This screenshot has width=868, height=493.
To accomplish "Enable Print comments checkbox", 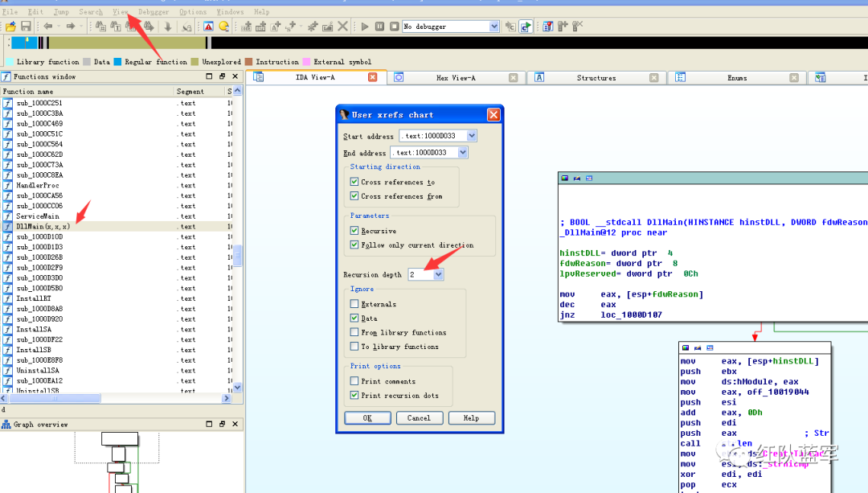I will [354, 381].
